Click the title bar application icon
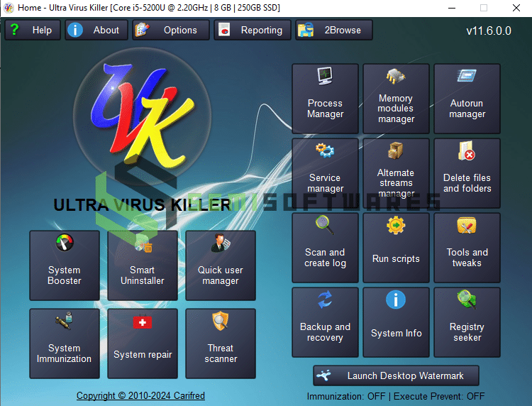The image size is (532, 406). point(9,8)
